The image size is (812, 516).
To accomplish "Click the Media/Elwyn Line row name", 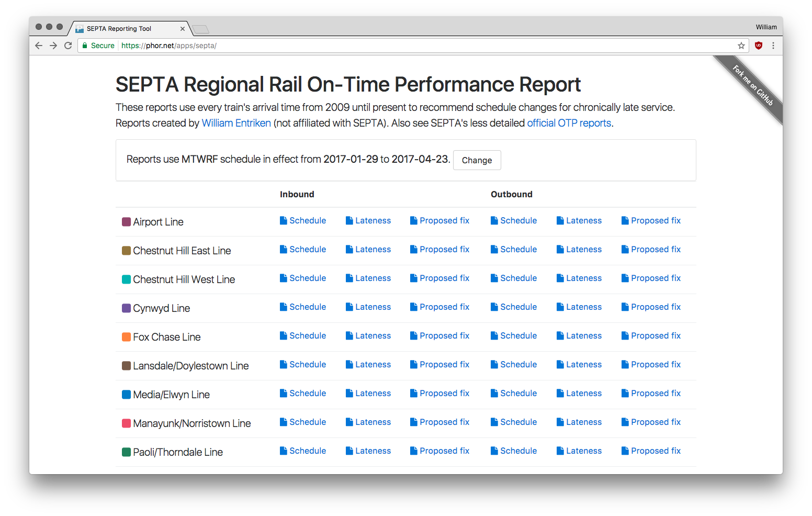I will point(172,395).
